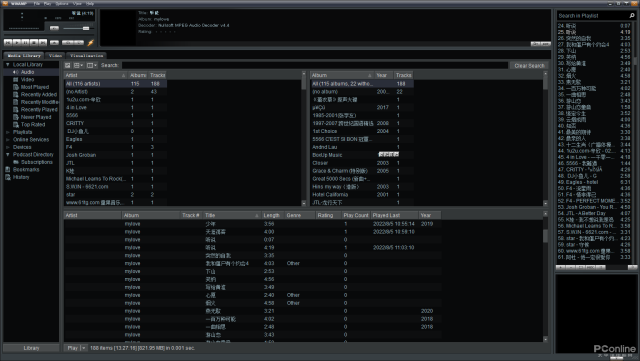
Task: Start playback with the Play transport button
Action: click(x=17, y=42)
